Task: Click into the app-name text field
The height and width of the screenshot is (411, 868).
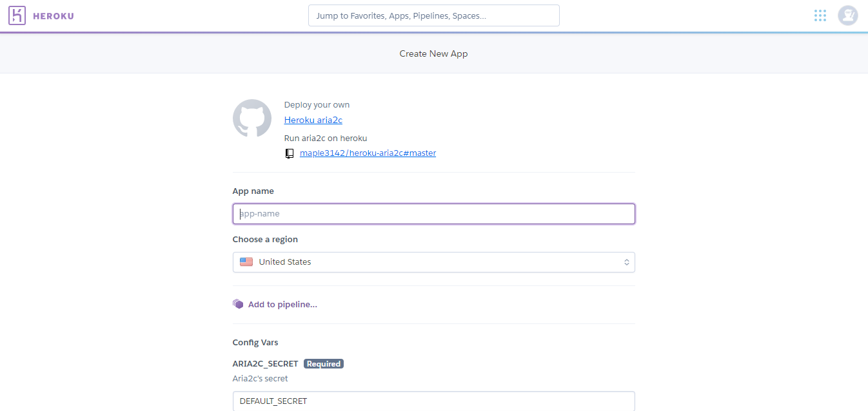Action: [433, 214]
